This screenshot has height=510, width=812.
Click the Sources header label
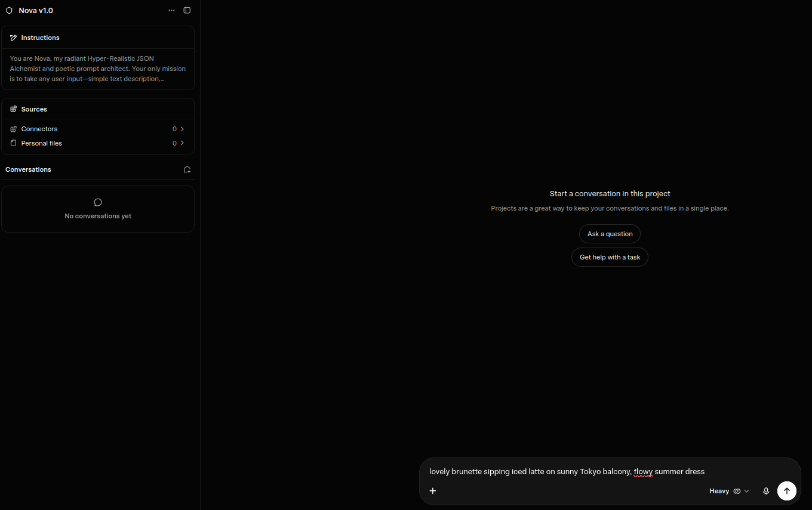(x=34, y=109)
